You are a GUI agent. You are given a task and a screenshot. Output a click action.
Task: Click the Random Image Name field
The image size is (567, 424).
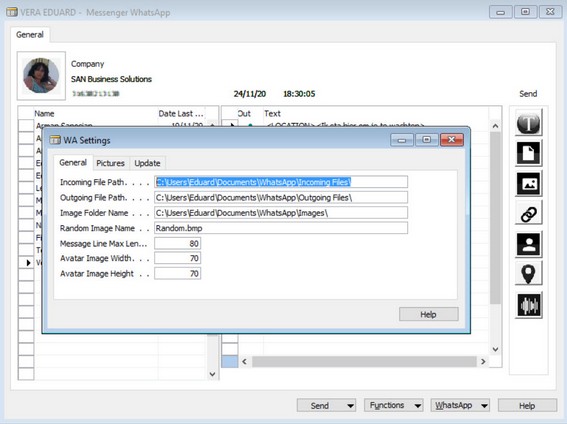[281, 228]
